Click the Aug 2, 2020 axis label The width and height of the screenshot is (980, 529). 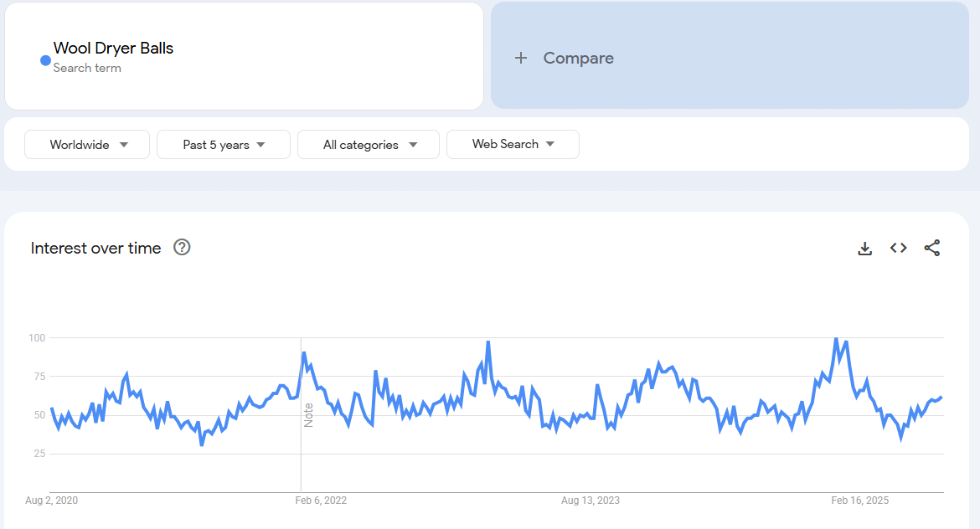[52, 501]
